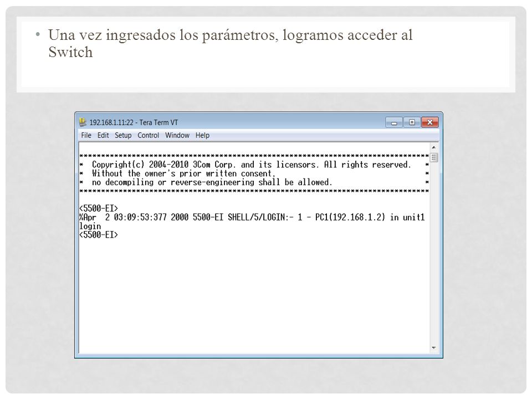Click the last <5500-EI> prompt line
The height and width of the screenshot is (399, 532).
(x=99, y=235)
